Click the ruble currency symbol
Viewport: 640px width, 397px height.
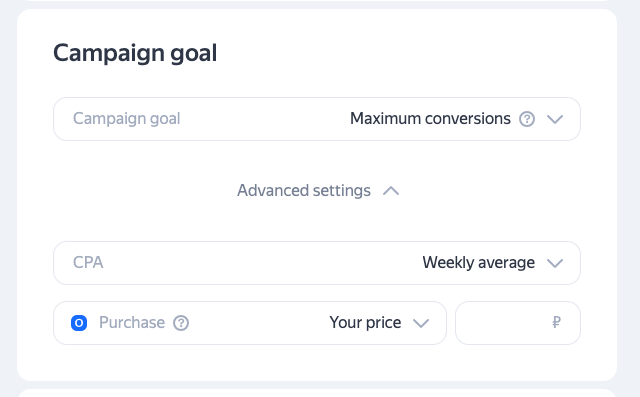click(x=556, y=322)
